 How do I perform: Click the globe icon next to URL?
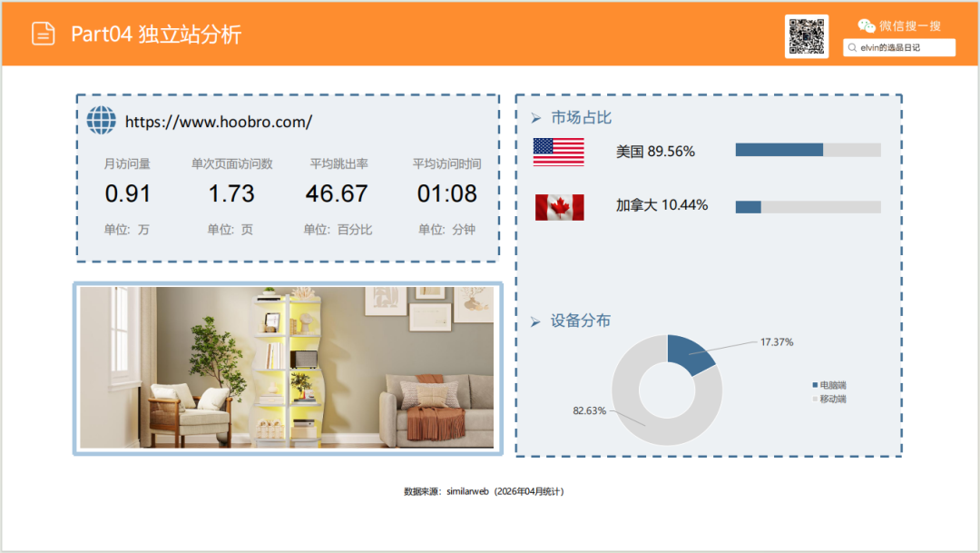102,121
